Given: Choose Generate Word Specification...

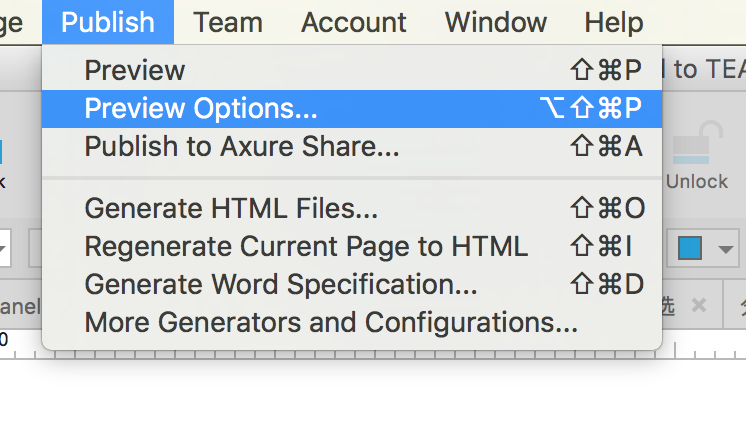Looking at the screenshot, I should [352, 284].
